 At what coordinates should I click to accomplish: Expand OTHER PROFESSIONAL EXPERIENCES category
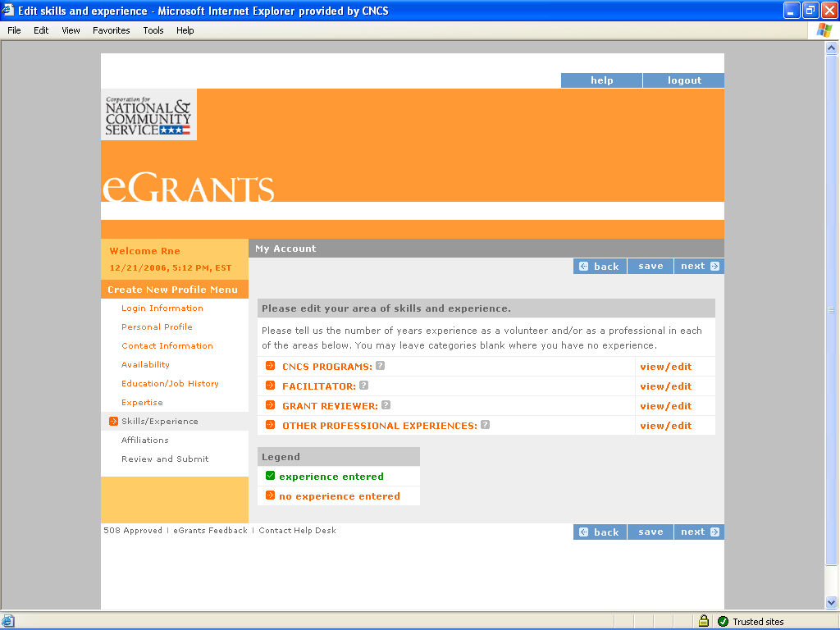(x=379, y=426)
